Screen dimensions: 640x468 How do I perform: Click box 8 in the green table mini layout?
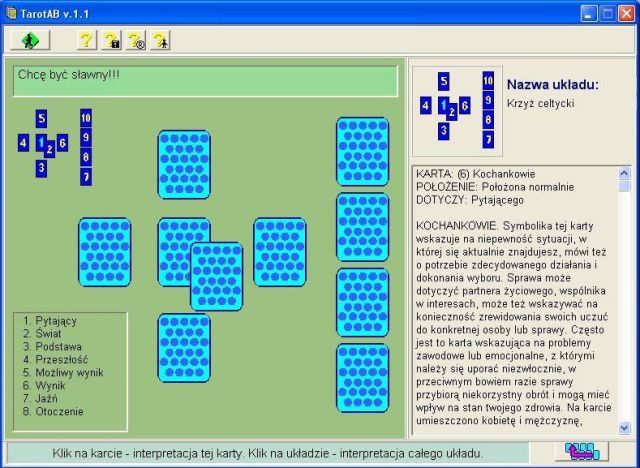coord(86,157)
